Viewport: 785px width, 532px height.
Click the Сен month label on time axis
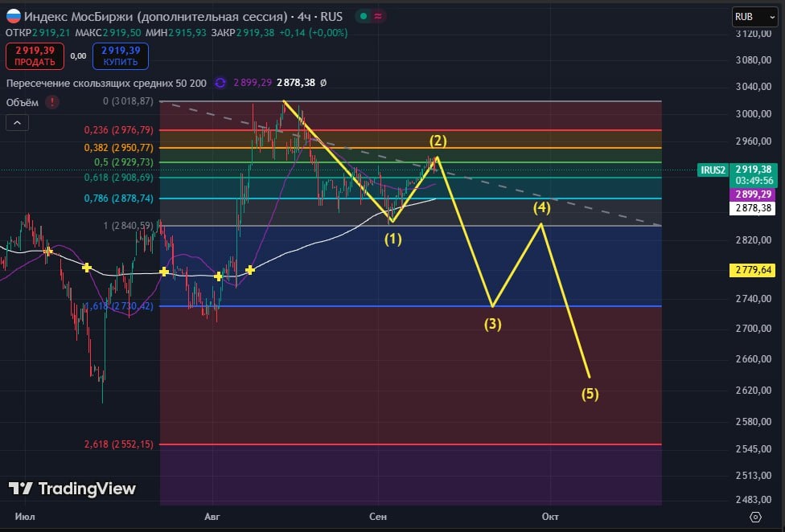[378, 517]
